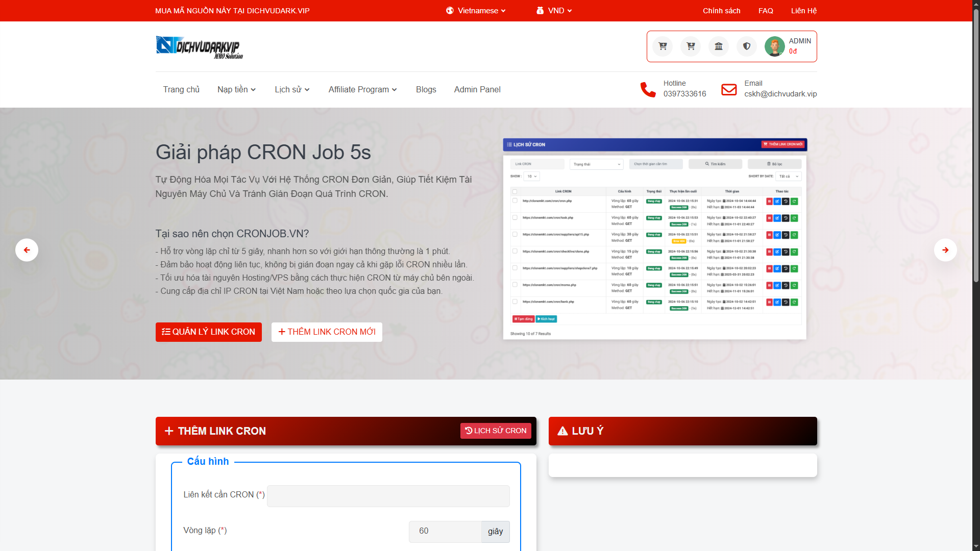Click the cart-plus icon in header
980x551 pixels.
click(663, 46)
